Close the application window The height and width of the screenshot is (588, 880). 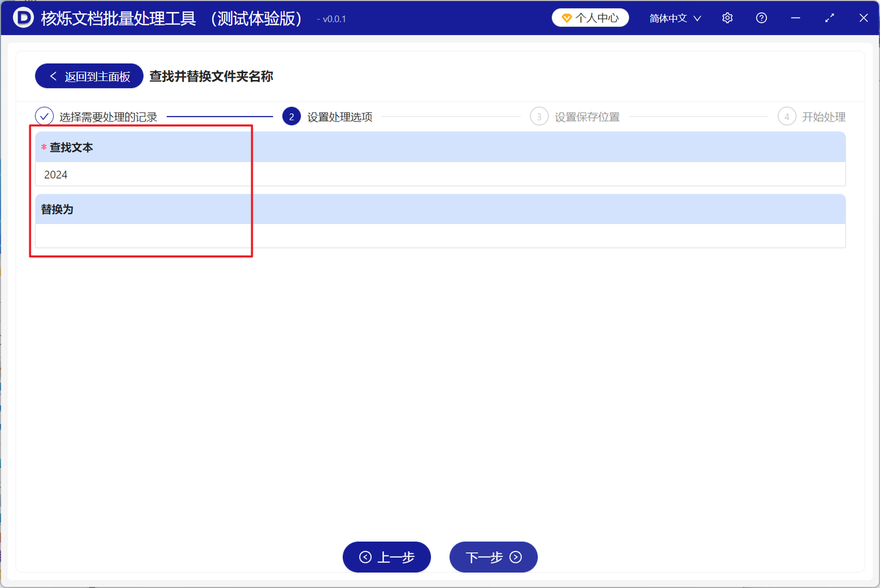click(864, 18)
